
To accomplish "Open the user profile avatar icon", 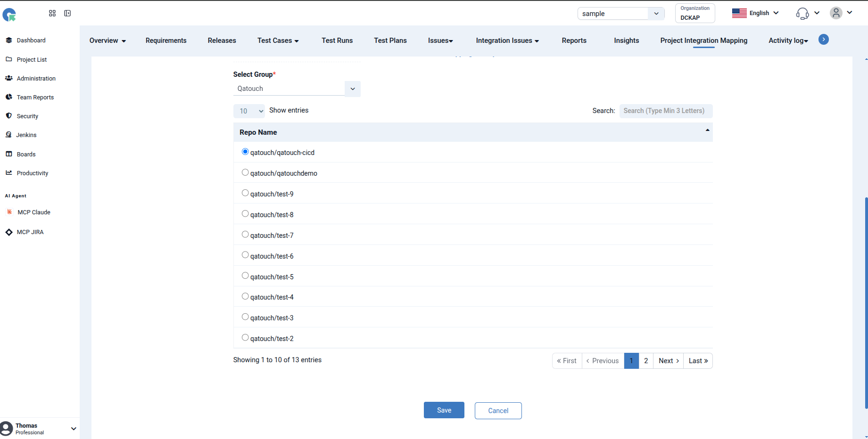I will pyautogui.click(x=836, y=13).
